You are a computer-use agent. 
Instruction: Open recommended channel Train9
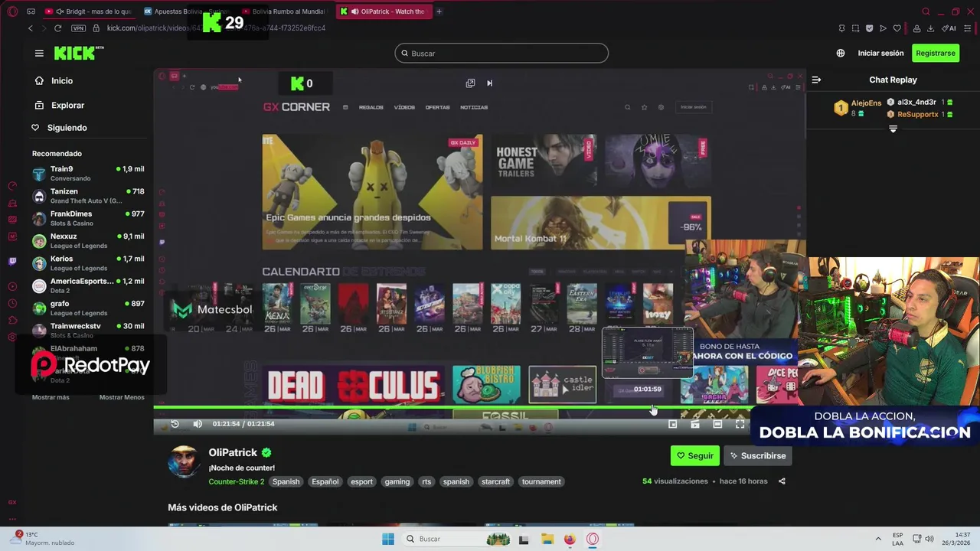[x=88, y=174]
